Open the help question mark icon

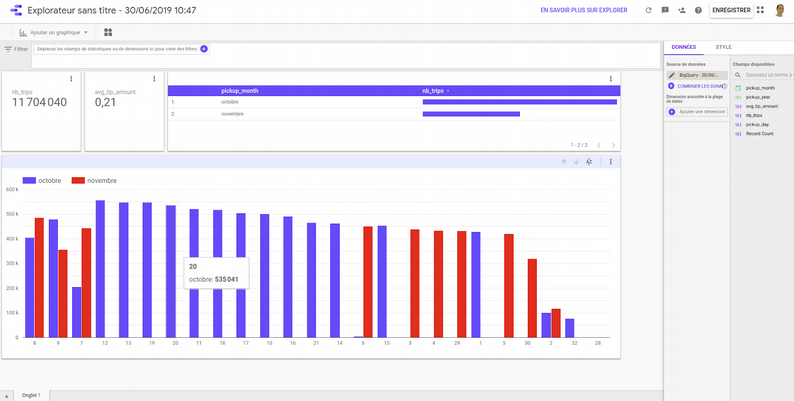point(697,10)
